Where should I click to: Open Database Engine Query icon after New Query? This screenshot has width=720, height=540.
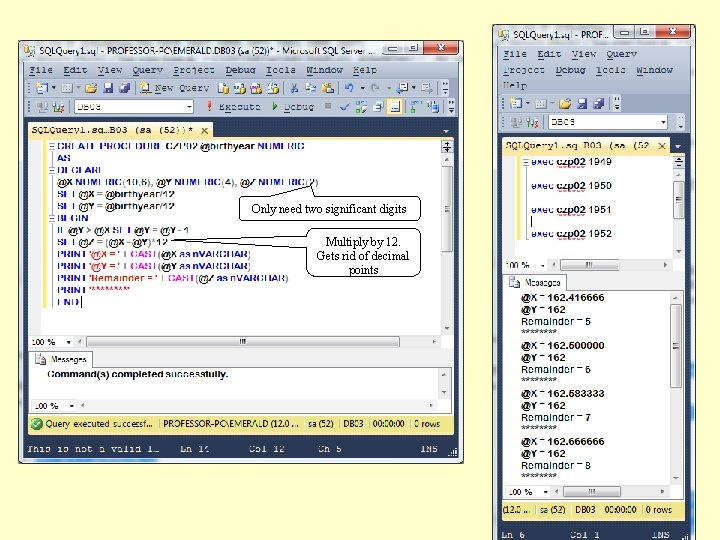pos(223,88)
